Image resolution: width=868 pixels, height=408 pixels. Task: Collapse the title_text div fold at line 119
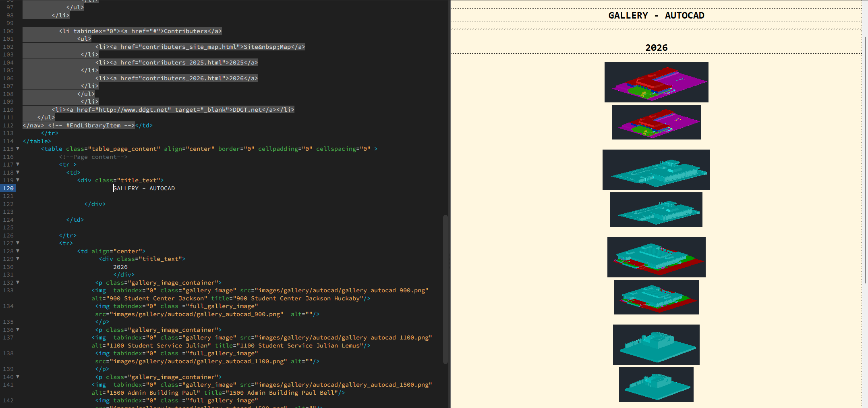(x=18, y=180)
